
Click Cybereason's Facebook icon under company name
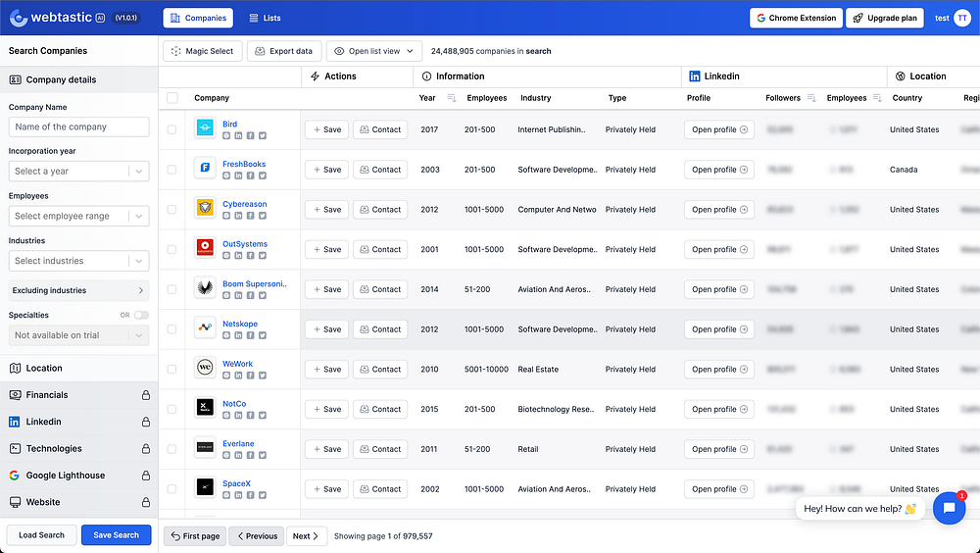pyautogui.click(x=250, y=216)
